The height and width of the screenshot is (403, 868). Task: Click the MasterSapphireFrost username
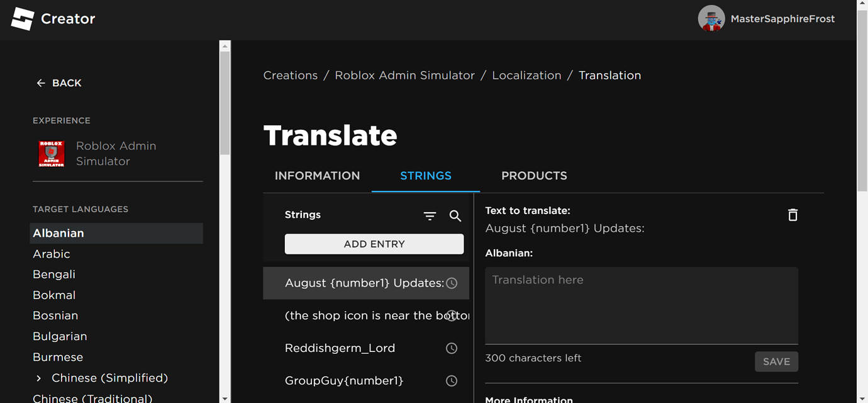[x=782, y=19]
